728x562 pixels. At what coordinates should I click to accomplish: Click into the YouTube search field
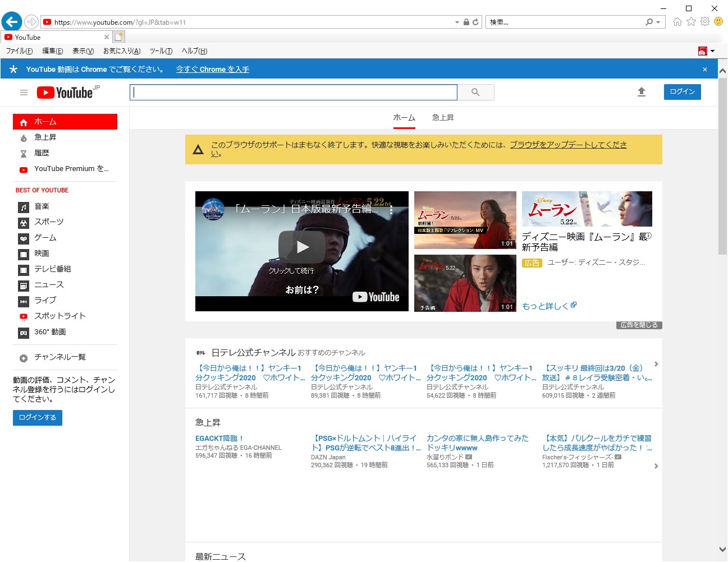point(294,92)
